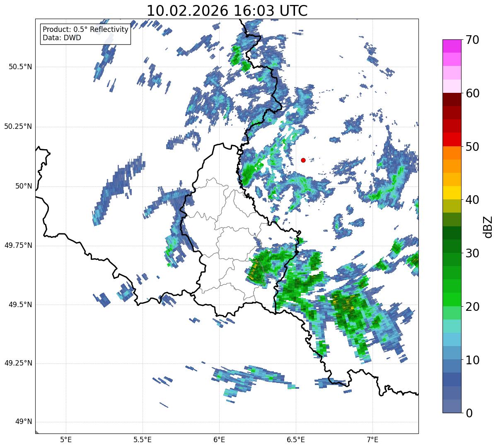Screen dimensions: 498x448
Task: Click the colorbar tick label 30
Action: [472, 253]
